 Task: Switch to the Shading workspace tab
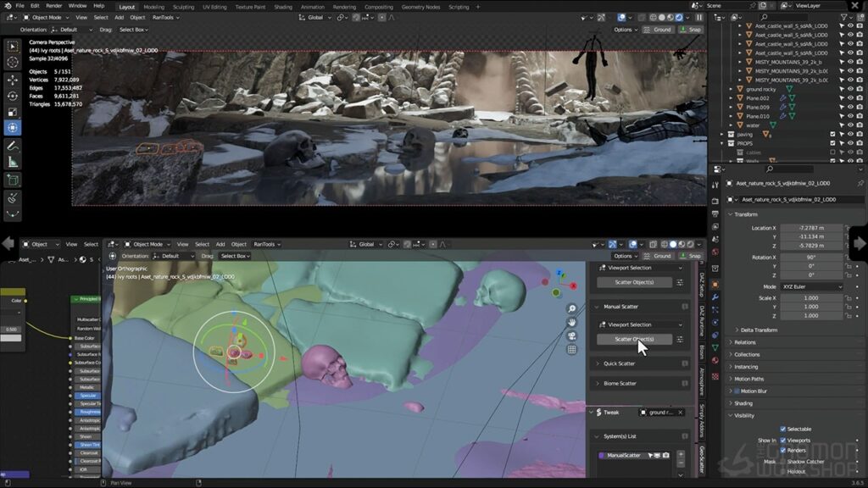283,7
